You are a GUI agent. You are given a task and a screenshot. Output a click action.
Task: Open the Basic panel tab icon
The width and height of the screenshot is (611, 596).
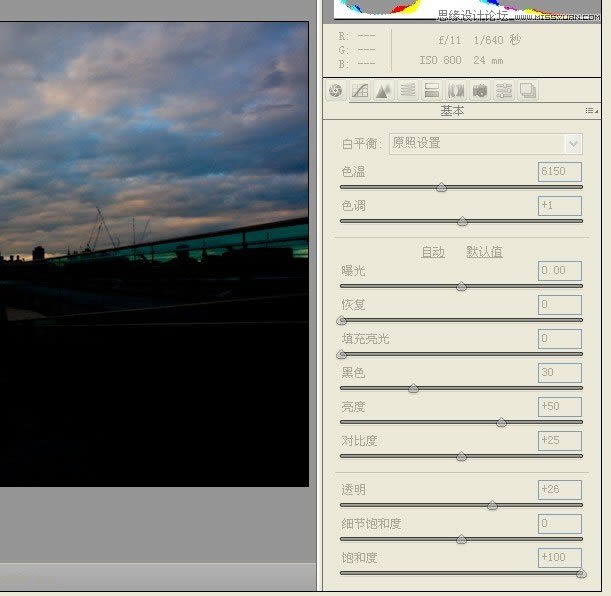coord(336,91)
